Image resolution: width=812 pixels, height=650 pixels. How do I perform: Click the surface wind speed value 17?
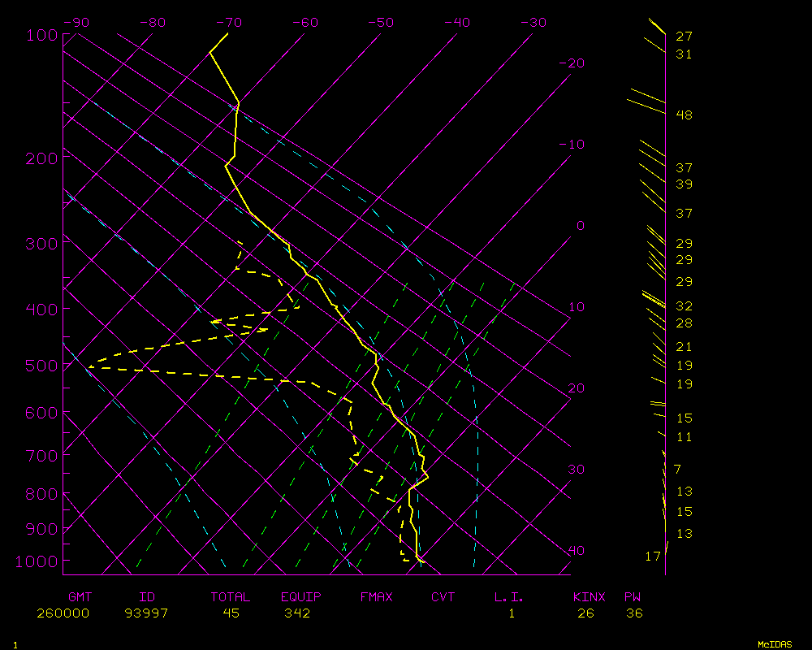653,557
